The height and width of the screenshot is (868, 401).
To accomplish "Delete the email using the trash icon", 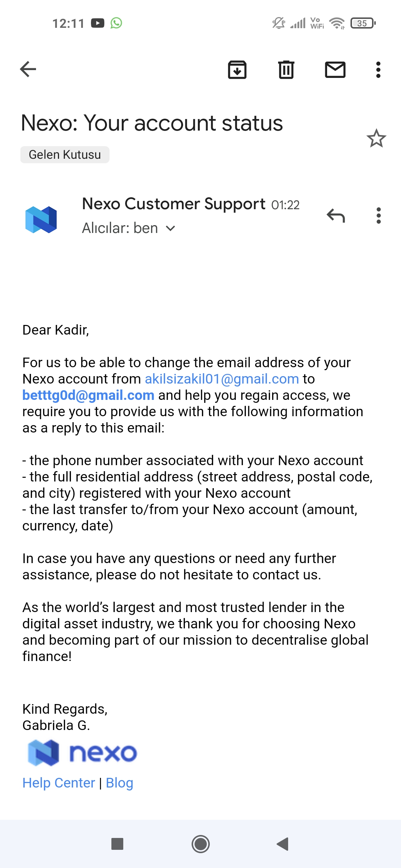I will click(x=286, y=69).
